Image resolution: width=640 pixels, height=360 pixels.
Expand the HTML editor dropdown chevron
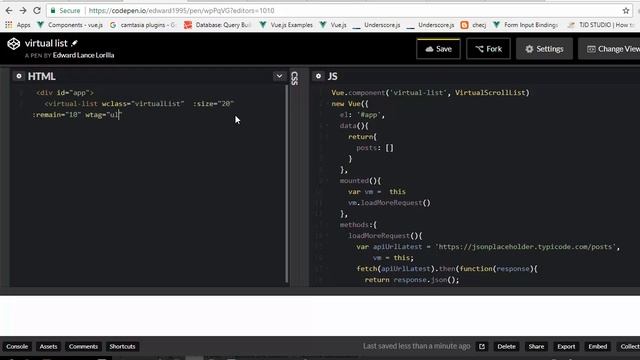click(279, 76)
